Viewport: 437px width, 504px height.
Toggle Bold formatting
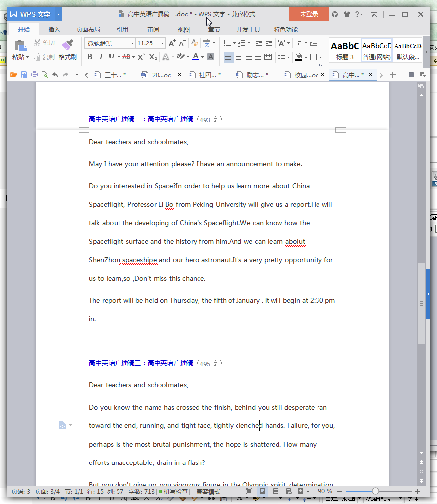90,57
